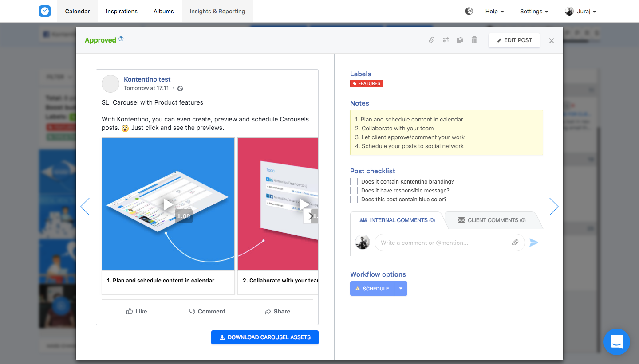Click the 'Workflow options' heading
Image resolution: width=639 pixels, height=364 pixels.
point(378,274)
